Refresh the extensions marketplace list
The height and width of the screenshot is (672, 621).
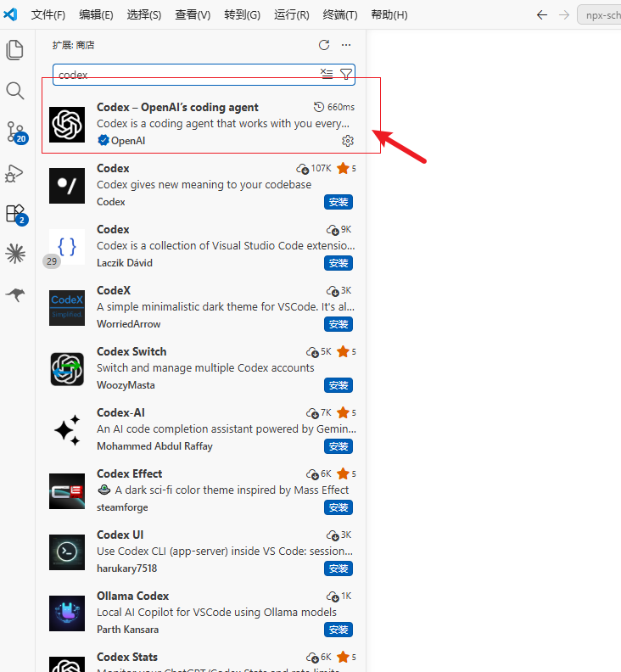click(324, 45)
